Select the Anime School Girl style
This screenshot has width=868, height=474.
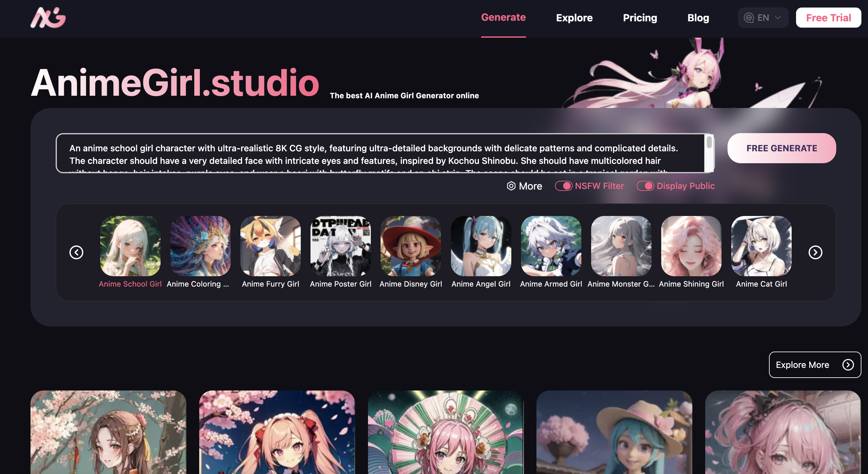tap(130, 246)
